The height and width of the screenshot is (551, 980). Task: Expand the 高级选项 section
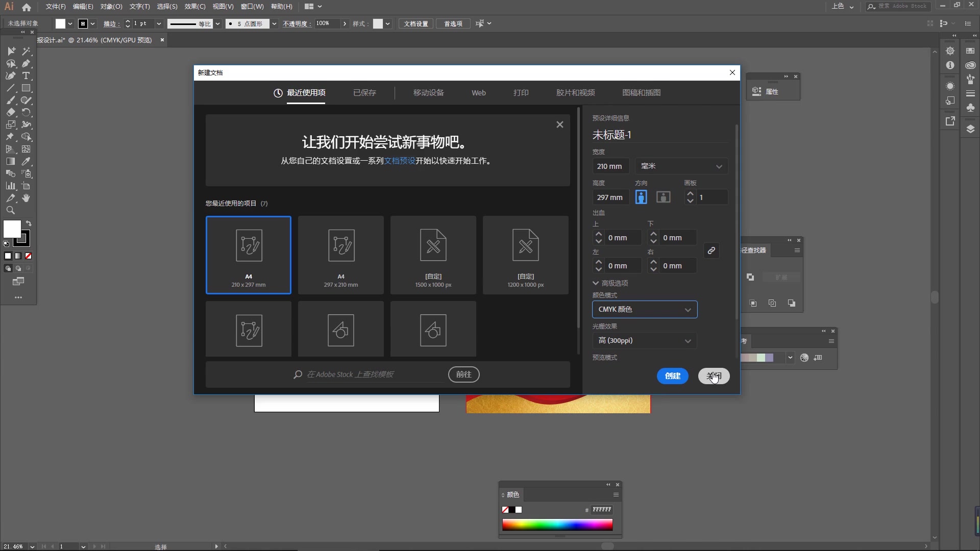(x=610, y=283)
